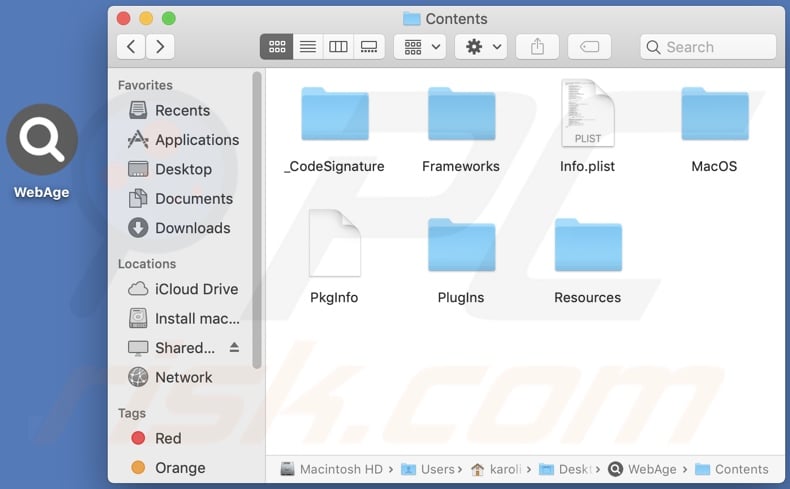Click Contents in the path bar
790x489 pixels.
coord(732,469)
